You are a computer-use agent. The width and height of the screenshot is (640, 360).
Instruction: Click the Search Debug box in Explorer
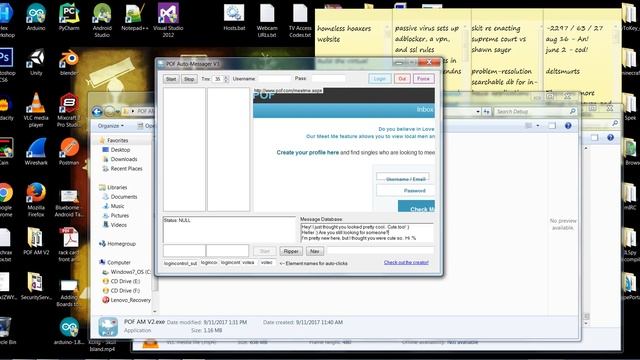(536, 111)
